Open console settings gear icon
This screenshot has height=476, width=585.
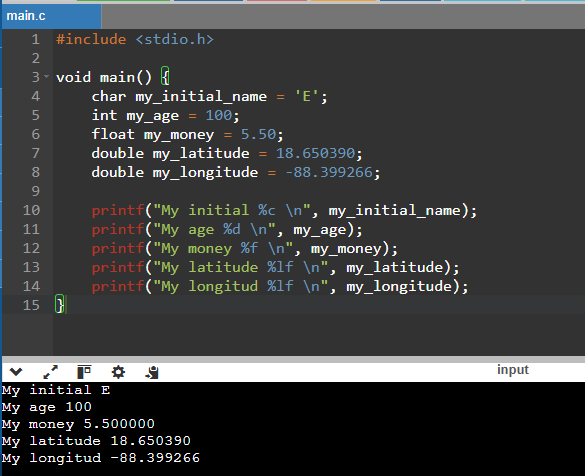tap(118, 372)
